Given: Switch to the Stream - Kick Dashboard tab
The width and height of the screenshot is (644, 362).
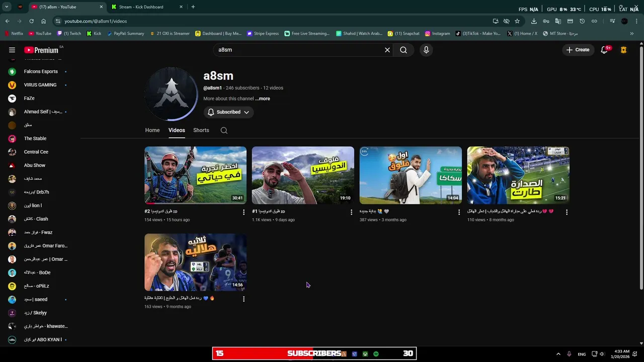Looking at the screenshot, I should point(147,7).
